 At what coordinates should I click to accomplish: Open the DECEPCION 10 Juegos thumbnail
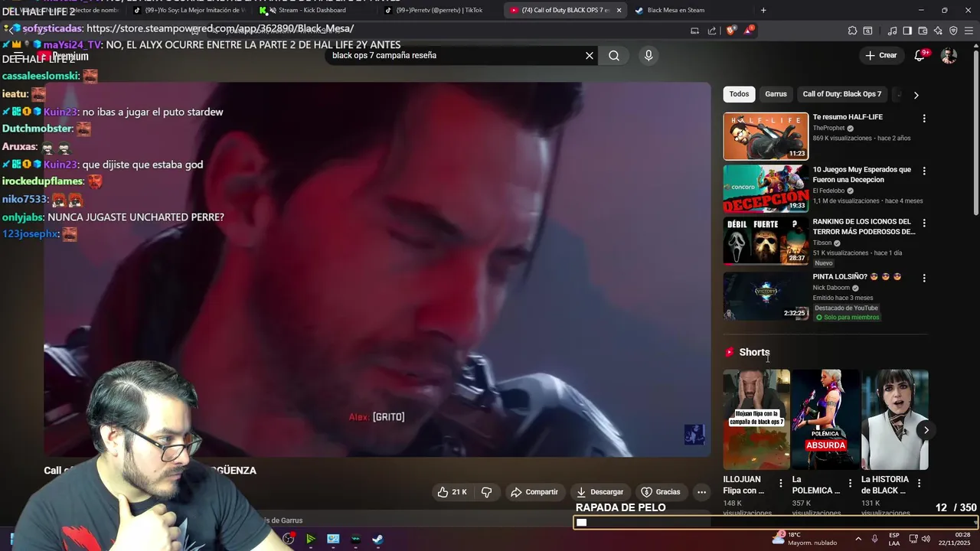[766, 188]
